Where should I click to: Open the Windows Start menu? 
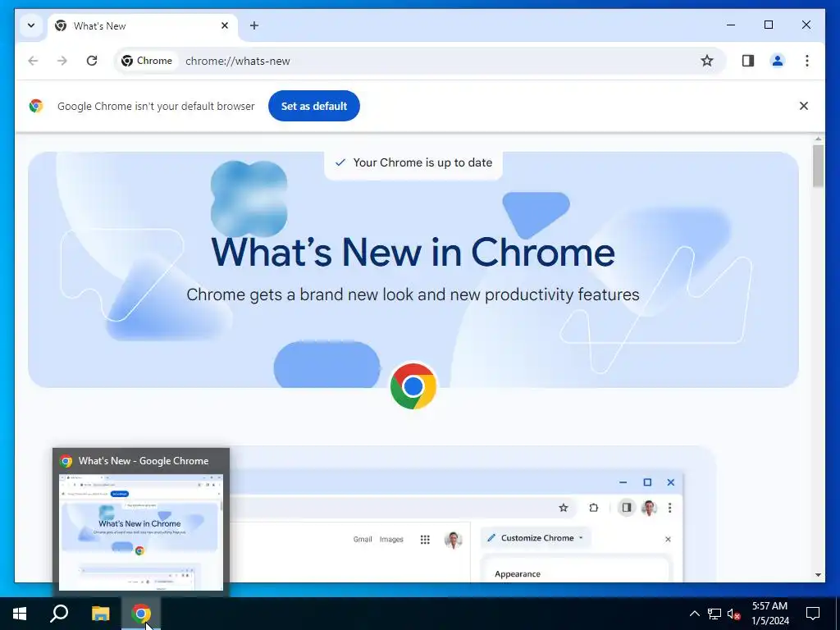(20, 614)
